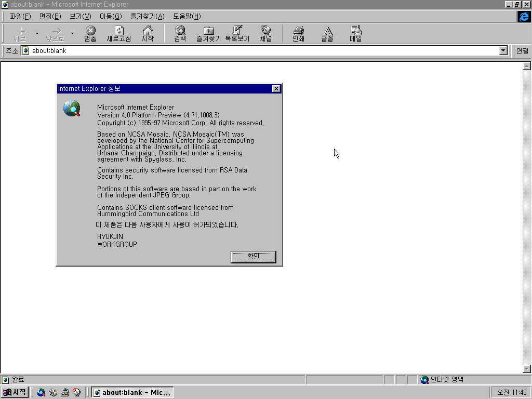Click Show Desktop quick launch icon

[65, 393]
